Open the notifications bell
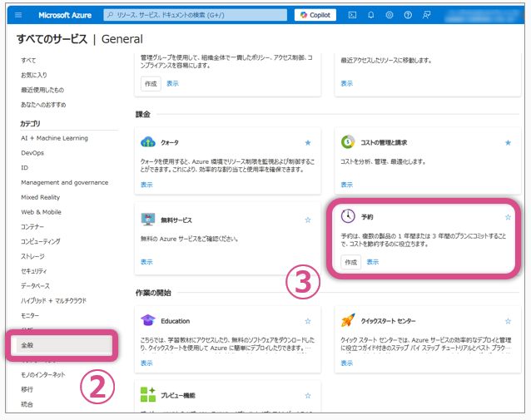Viewport: 531px width, 420px height. tap(371, 15)
